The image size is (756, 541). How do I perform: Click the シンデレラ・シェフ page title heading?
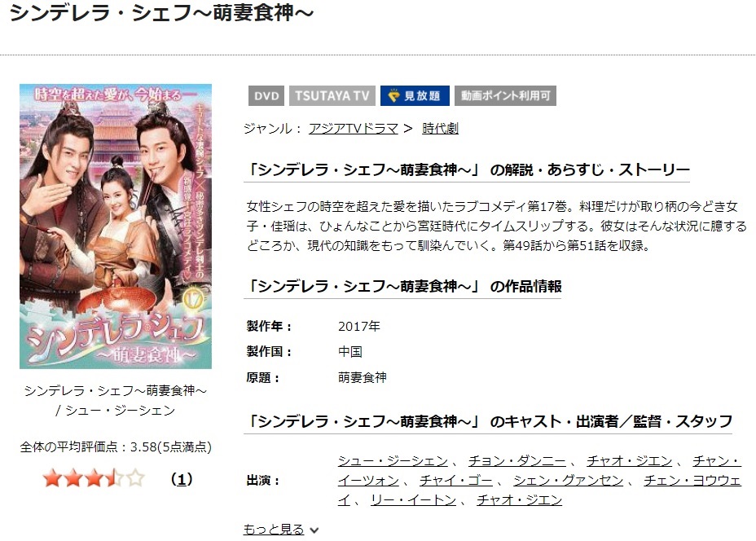tap(162, 12)
